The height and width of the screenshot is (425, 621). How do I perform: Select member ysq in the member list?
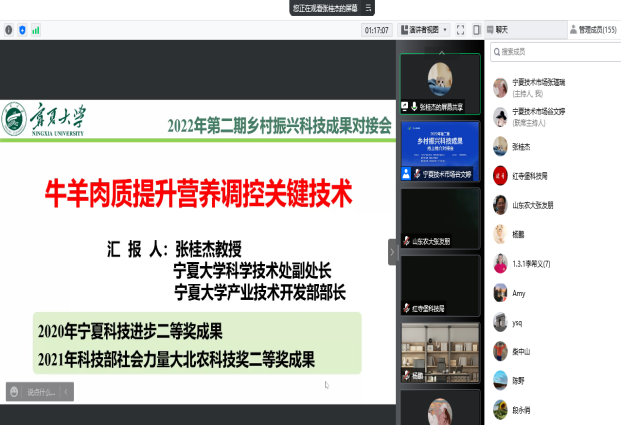point(553,322)
